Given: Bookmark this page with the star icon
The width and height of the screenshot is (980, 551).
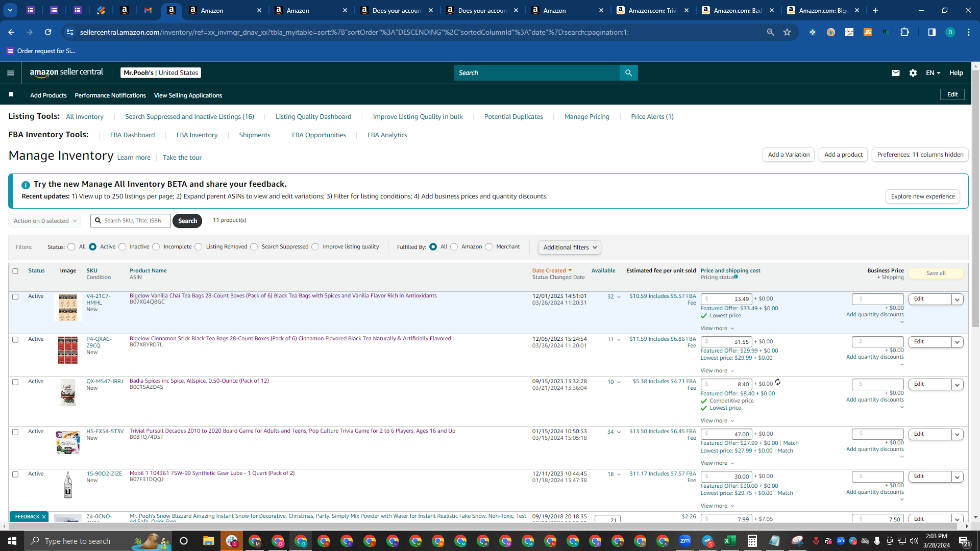Looking at the screenshot, I should [787, 32].
